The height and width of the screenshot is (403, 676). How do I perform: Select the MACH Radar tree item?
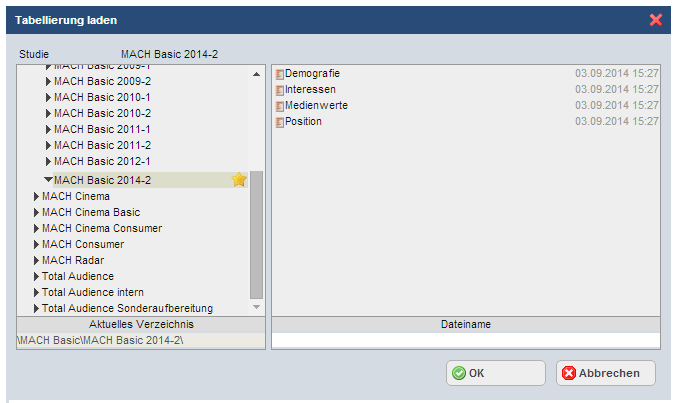[73, 260]
